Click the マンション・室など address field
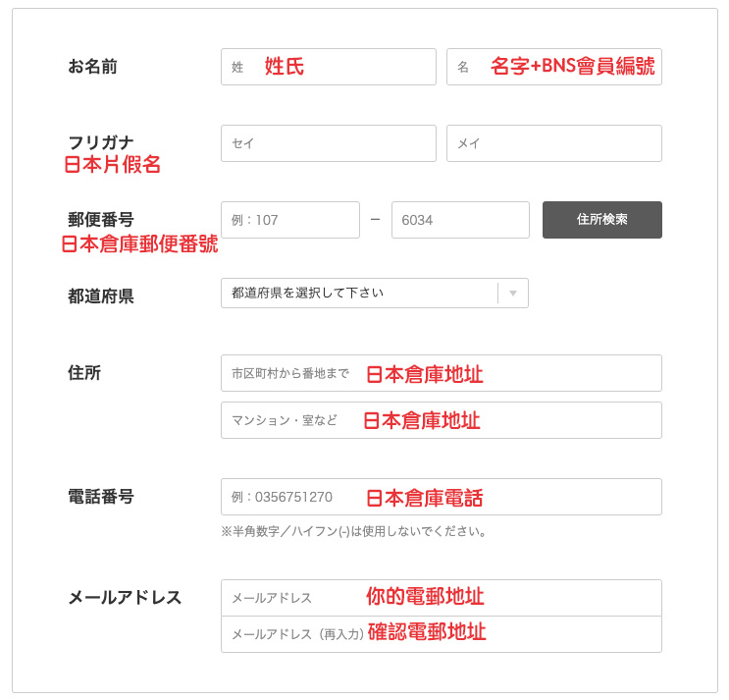 [442, 420]
